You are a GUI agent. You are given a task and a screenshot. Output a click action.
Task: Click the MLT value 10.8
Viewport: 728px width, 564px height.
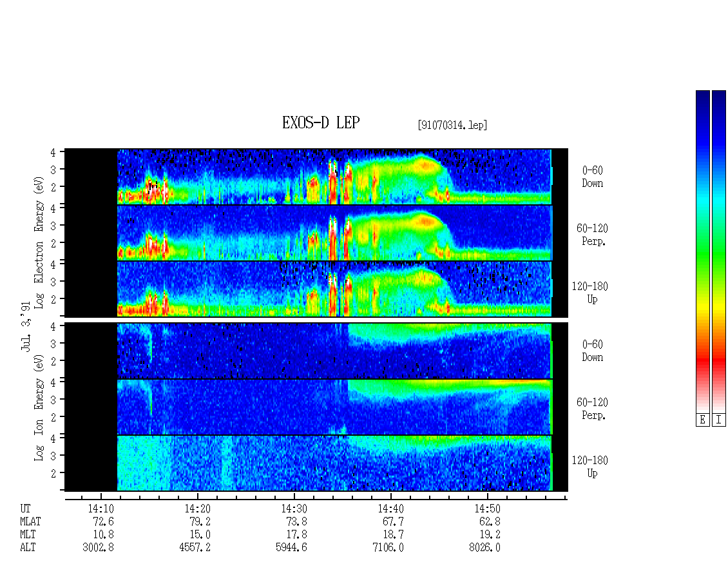point(103,535)
